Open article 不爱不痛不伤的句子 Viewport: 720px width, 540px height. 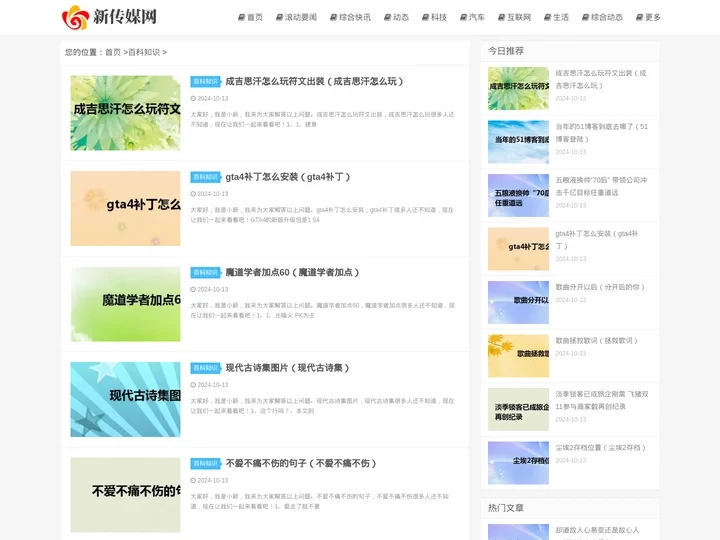click(301, 463)
